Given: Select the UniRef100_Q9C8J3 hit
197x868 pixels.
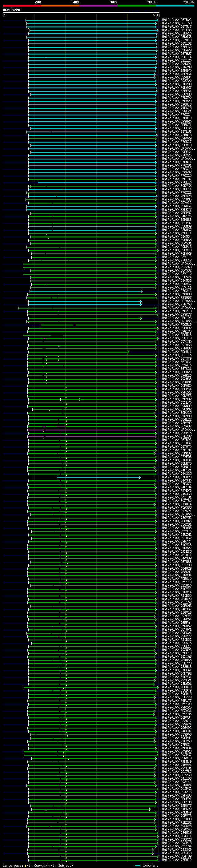Looking at the screenshot, I should 177,104.
